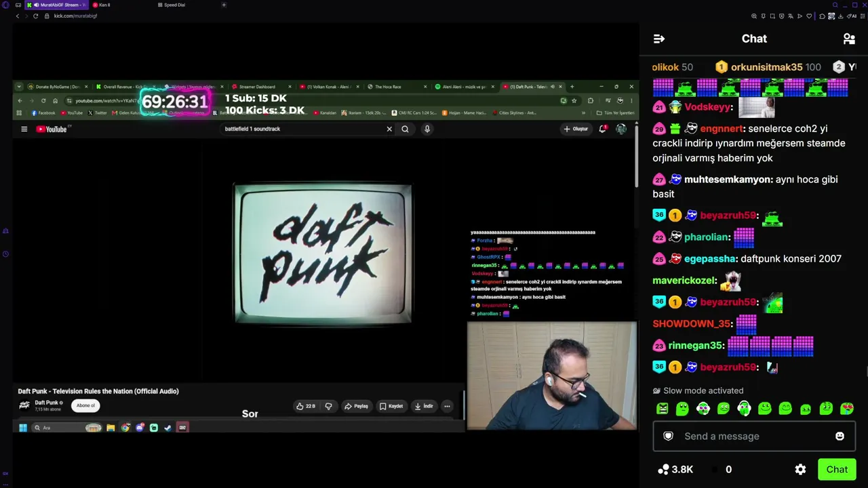Click the Windows Start button in stream
Viewport: 868px width, 488px height.
click(23, 428)
